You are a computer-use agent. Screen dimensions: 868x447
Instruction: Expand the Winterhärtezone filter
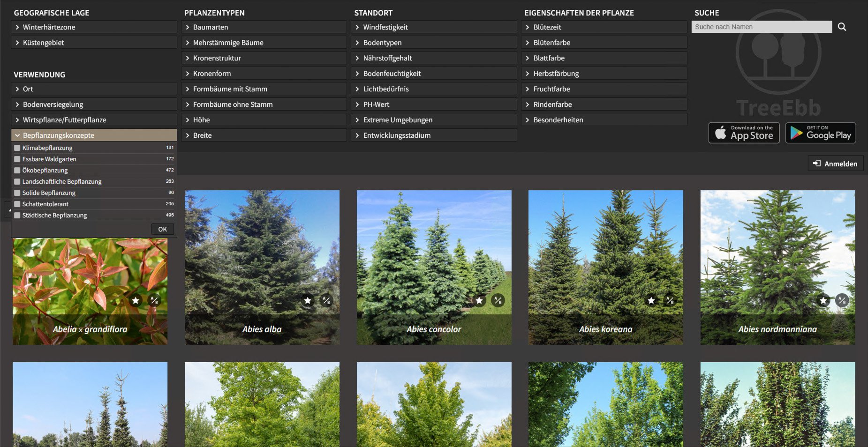point(94,27)
